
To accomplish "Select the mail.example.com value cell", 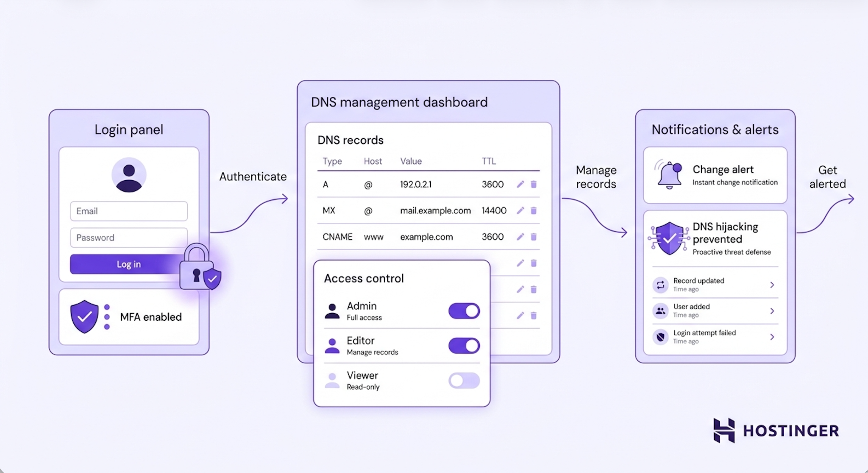I will coord(435,210).
